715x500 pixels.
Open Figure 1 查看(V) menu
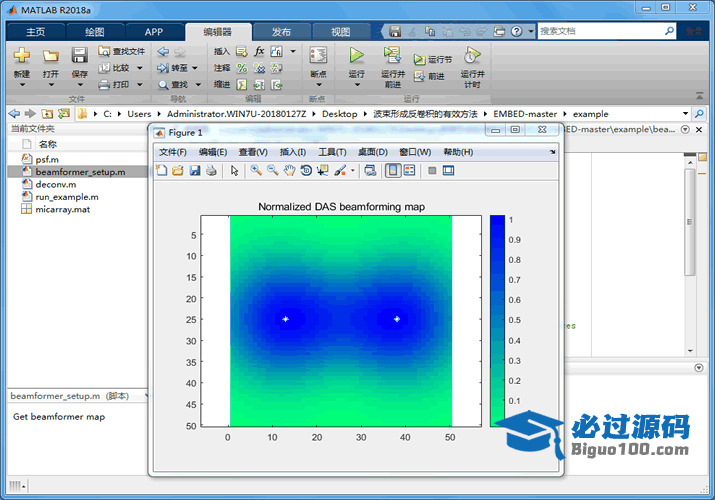pos(253,152)
